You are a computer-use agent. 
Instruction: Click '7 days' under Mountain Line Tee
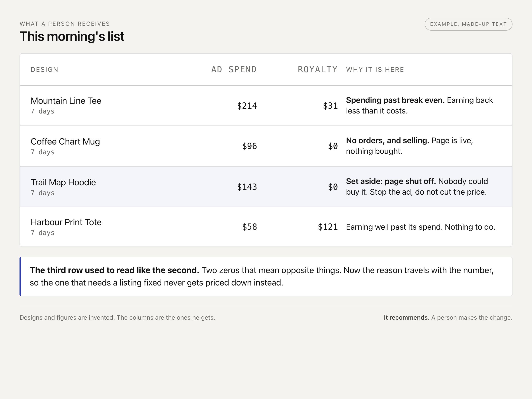coord(43,111)
